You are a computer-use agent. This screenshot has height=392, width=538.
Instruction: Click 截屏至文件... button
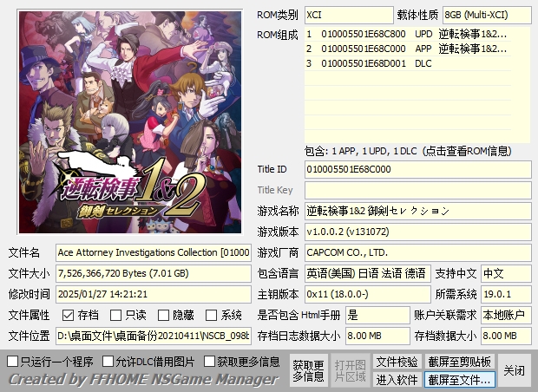tap(459, 379)
